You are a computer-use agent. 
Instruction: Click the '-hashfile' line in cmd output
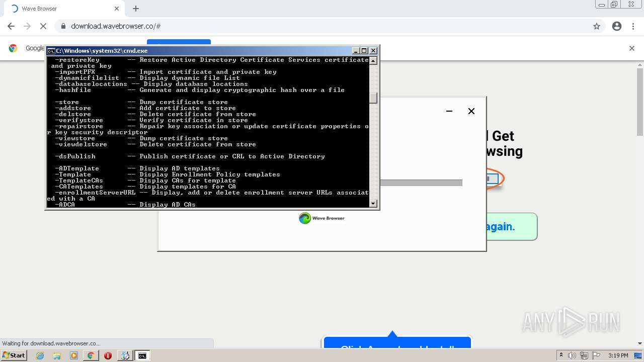tap(200, 90)
